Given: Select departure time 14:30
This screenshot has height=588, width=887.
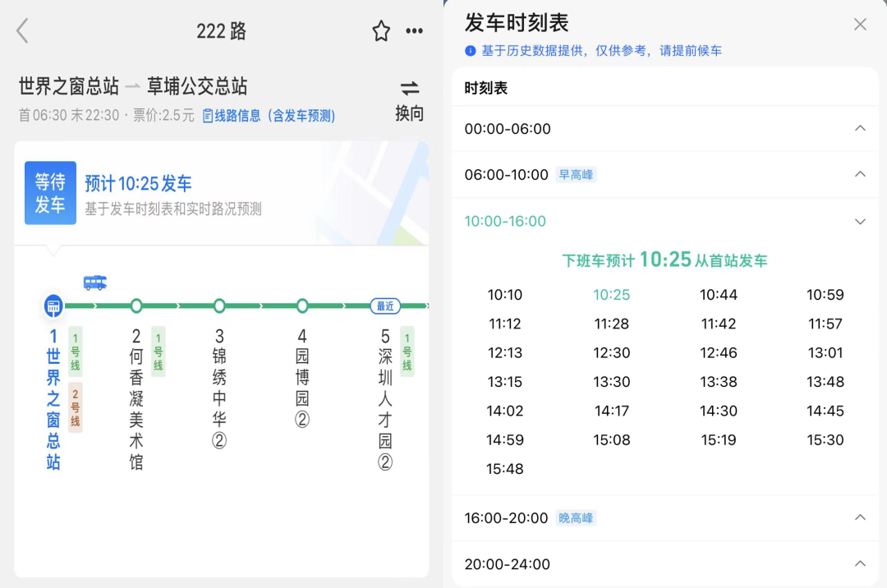Looking at the screenshot, I should [719, 411].
